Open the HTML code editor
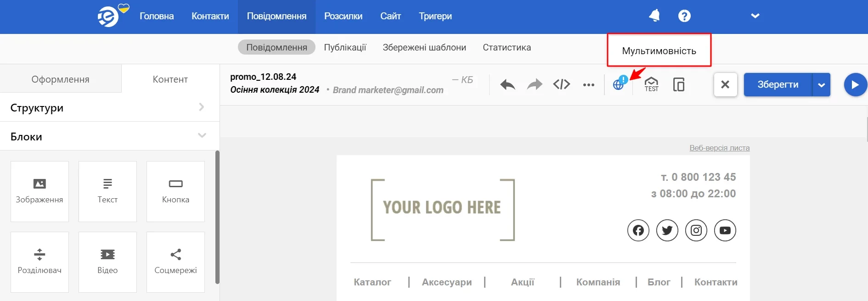Screen dimensions: 868x301 562,84
